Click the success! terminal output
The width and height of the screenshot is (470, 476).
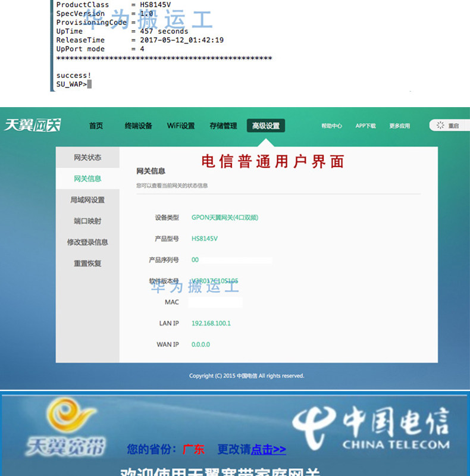click(74, 76)
